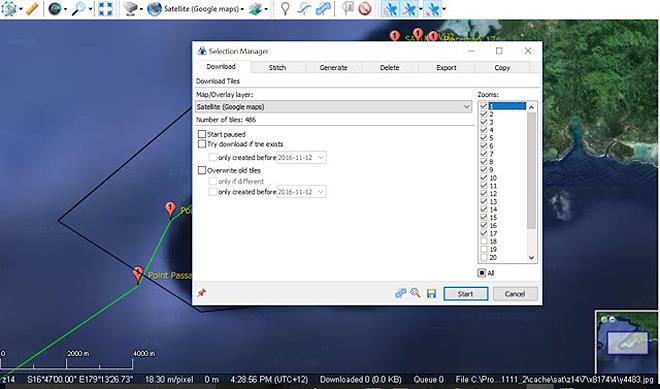Image resolution: width=660 pixels, height=389 pixels.
Task: Click the add path icon in toolbar
Action: pos(304,8)
